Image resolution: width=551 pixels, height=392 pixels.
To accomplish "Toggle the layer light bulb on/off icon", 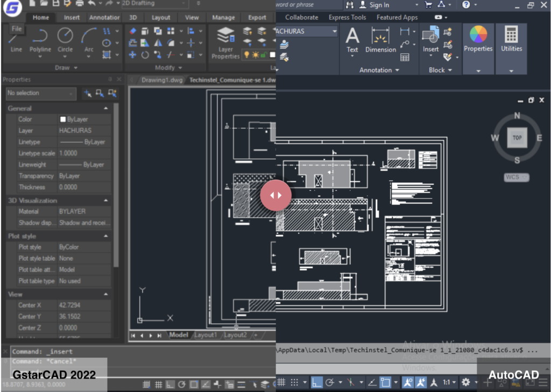I will (x=246, y=55).
